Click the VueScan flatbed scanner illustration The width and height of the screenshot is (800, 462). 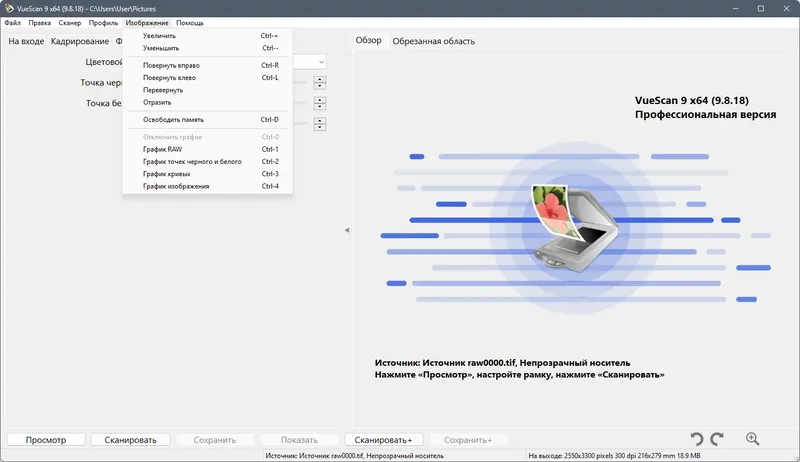pyautogui.click(x=574, y=228)
